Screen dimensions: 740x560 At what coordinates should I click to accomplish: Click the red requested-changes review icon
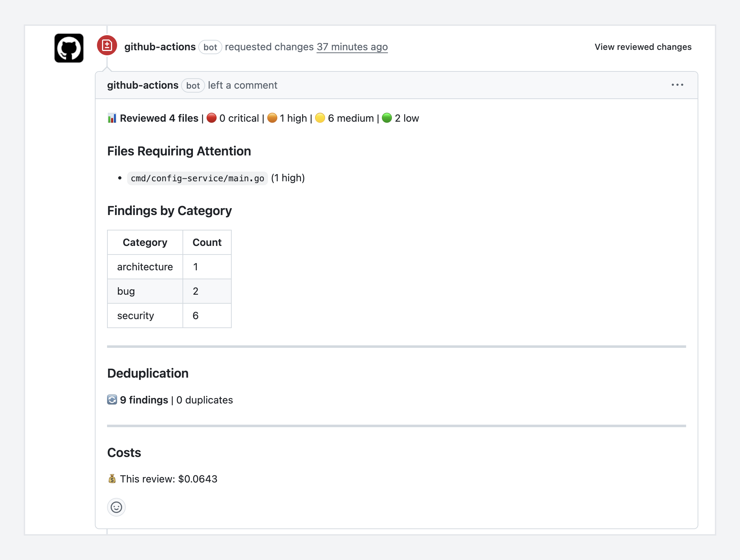(107, 46)
